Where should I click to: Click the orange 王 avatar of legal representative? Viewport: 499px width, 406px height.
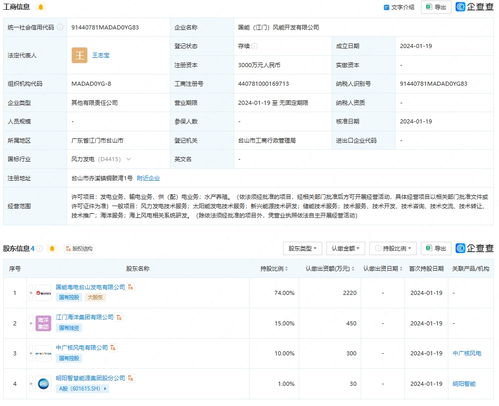[79, 55]
